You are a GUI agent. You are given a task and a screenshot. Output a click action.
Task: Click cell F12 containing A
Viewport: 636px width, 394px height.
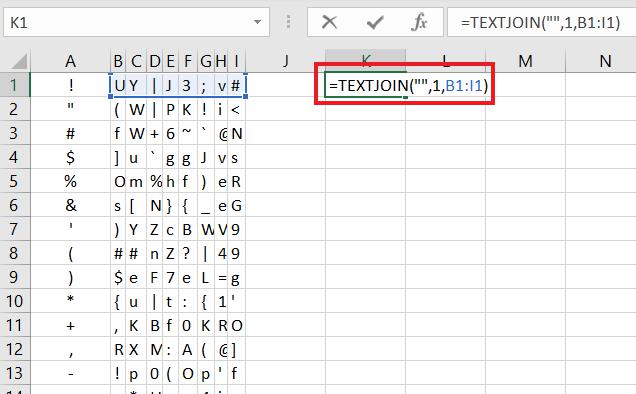click(x=188, y=349)
